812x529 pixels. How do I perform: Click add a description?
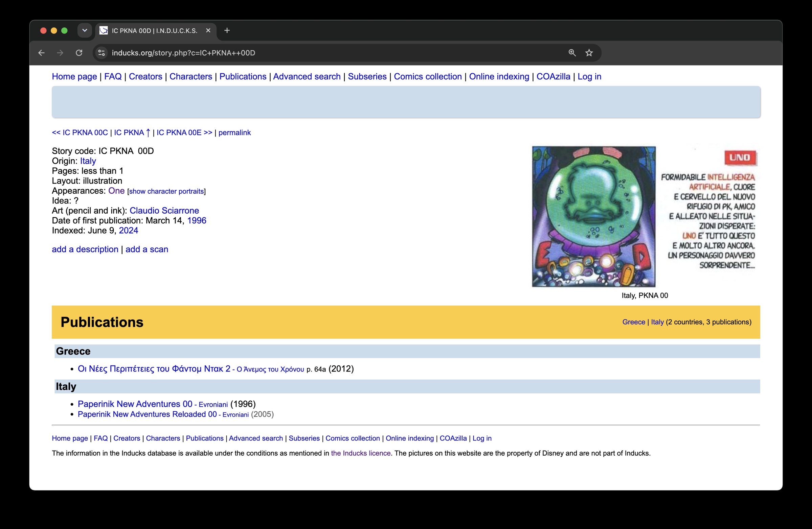click(x=85, y=249)
